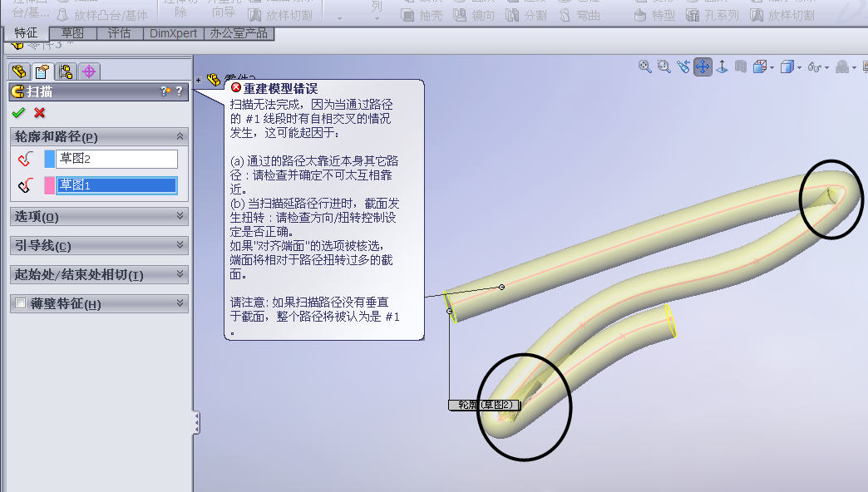Collapse the 轮廓和路径 section

click(x=180, y=136)
